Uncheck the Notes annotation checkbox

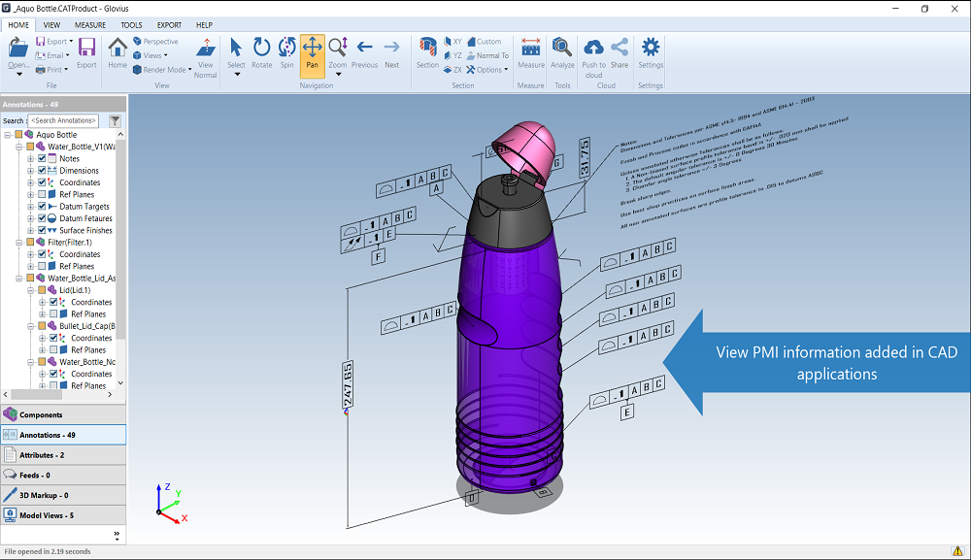coord(42,158)
